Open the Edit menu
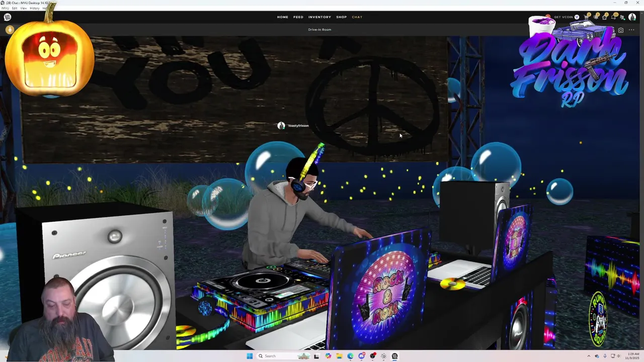 pyautogui.click(x=15, y=8)
